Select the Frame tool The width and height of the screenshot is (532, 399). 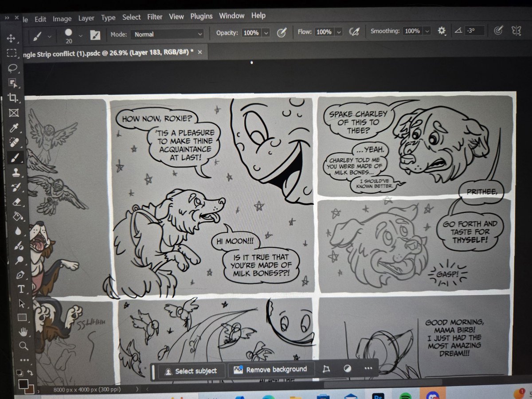point(13,113)
